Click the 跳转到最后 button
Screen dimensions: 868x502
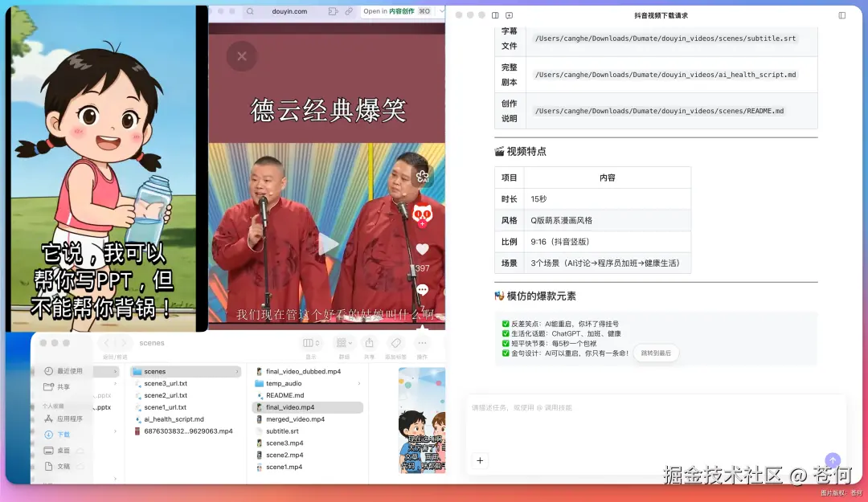click(x=657, y=351)
